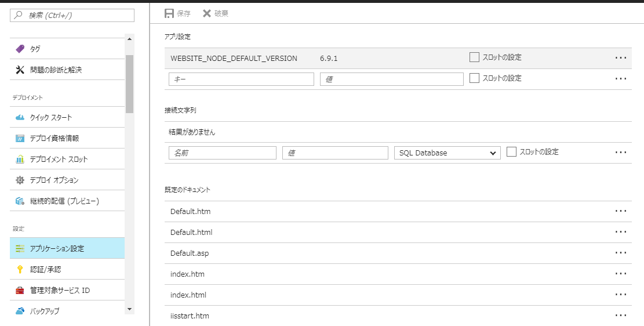Open the ellipsis menu on new app setting row
The width and height of the screenshot is (644, 326).
pyautogui.click(x=621, y=78)
